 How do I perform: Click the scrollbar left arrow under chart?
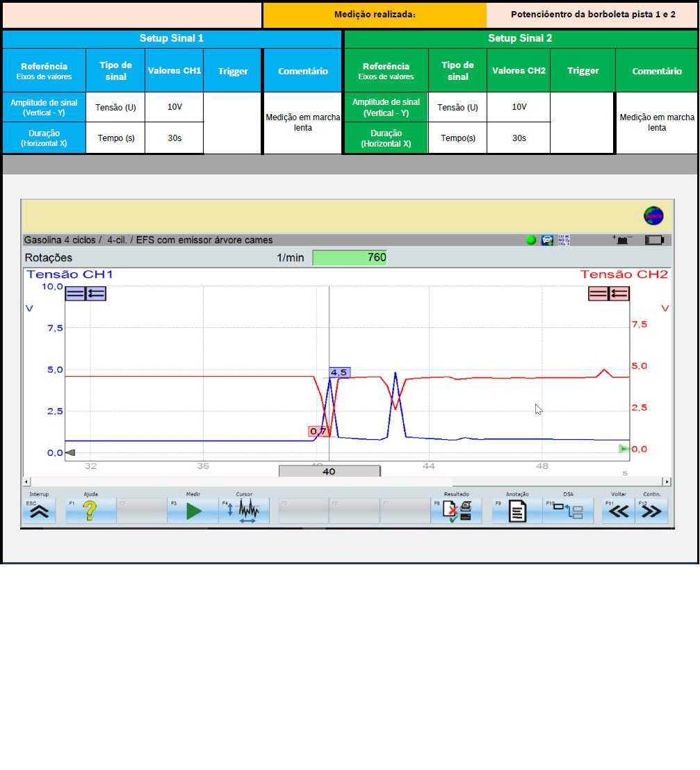click(x=27, y=482)
